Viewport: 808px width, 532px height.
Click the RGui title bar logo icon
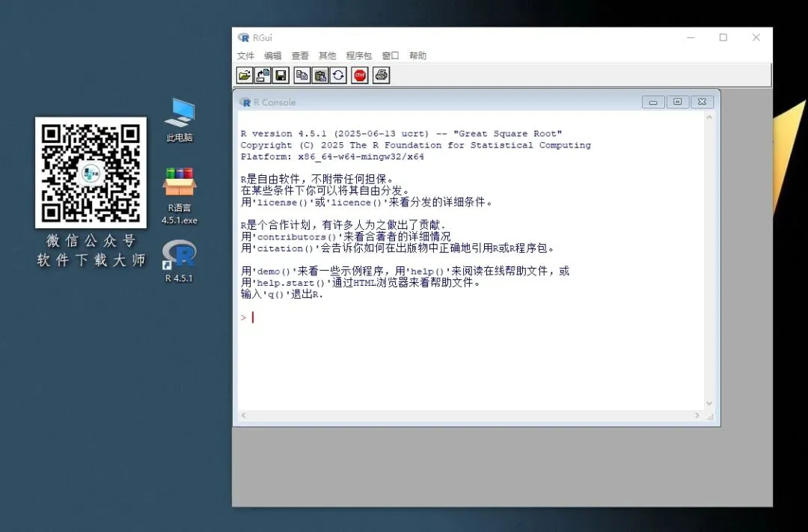coord(243,37)
